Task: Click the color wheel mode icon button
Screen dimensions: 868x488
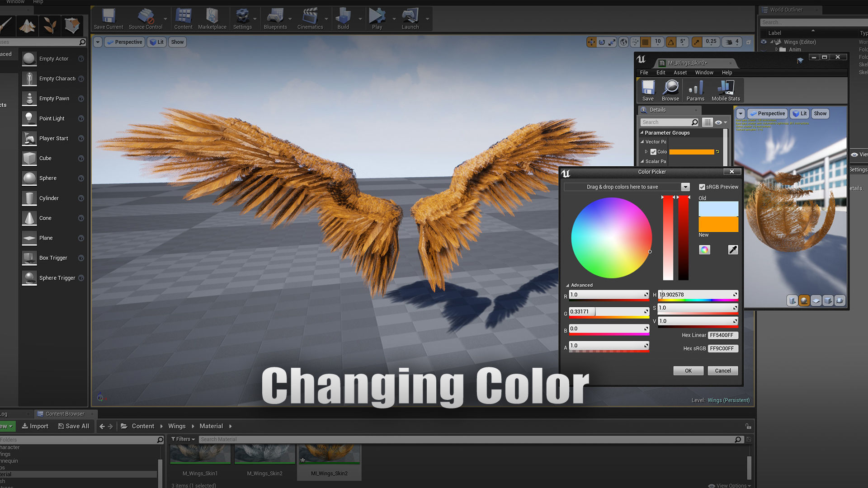Action: tap(704, 249)
